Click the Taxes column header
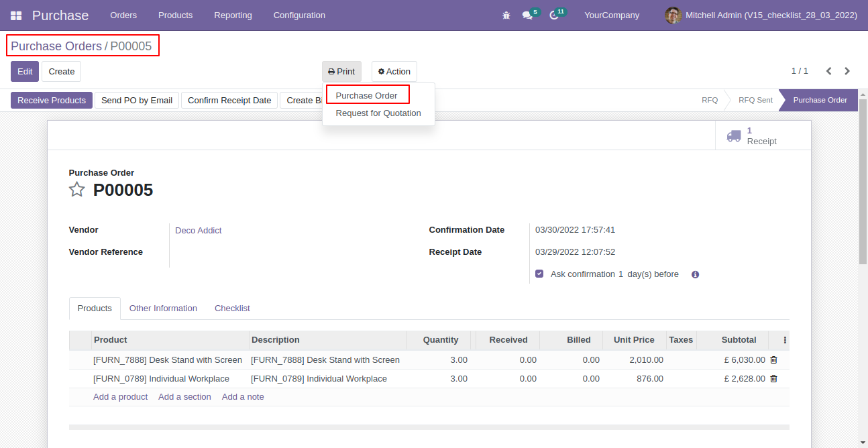 (x=681, y=340)
